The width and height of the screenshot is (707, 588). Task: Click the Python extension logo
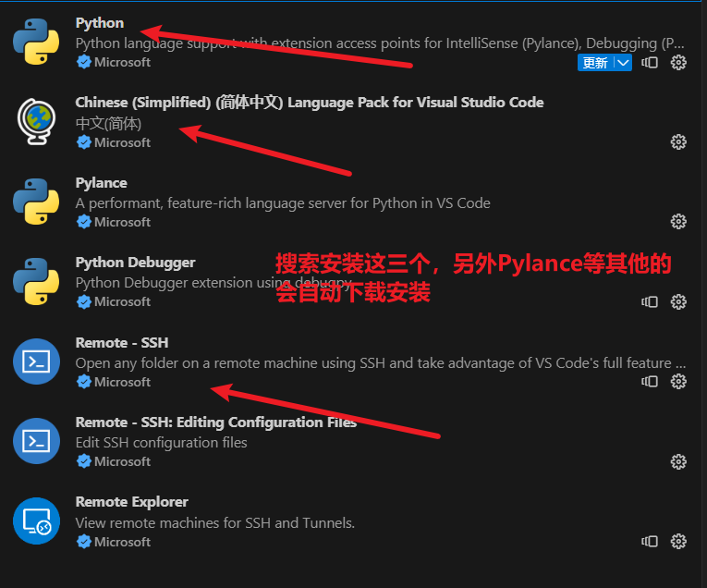[36, 42]
